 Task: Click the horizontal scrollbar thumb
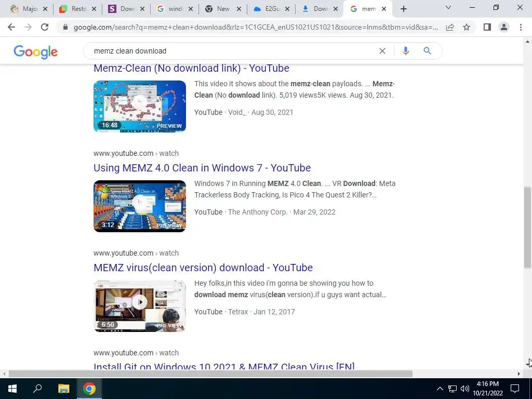pyautogui.click(x=210, y=374)
